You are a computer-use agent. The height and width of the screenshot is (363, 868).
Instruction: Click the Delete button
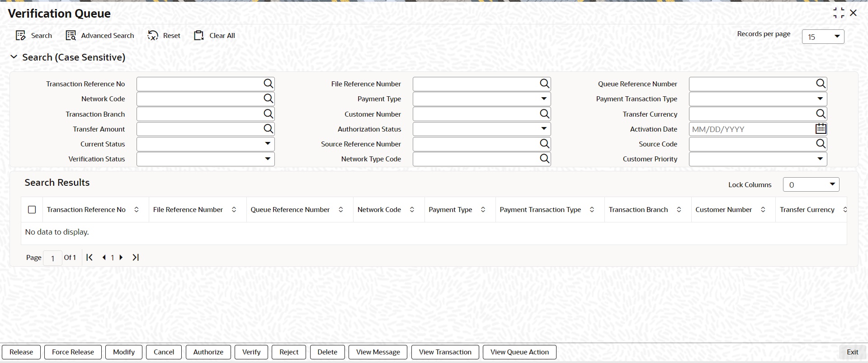(x=327, y=352)
